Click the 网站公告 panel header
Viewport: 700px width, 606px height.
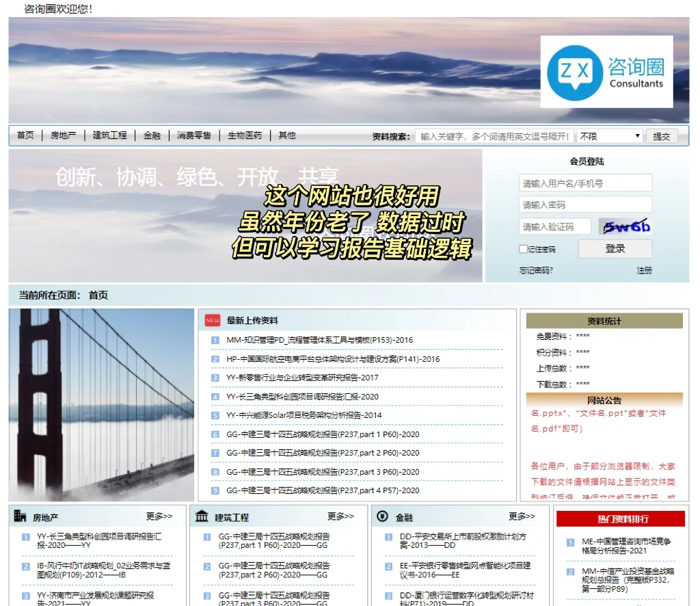pos(604,400)
